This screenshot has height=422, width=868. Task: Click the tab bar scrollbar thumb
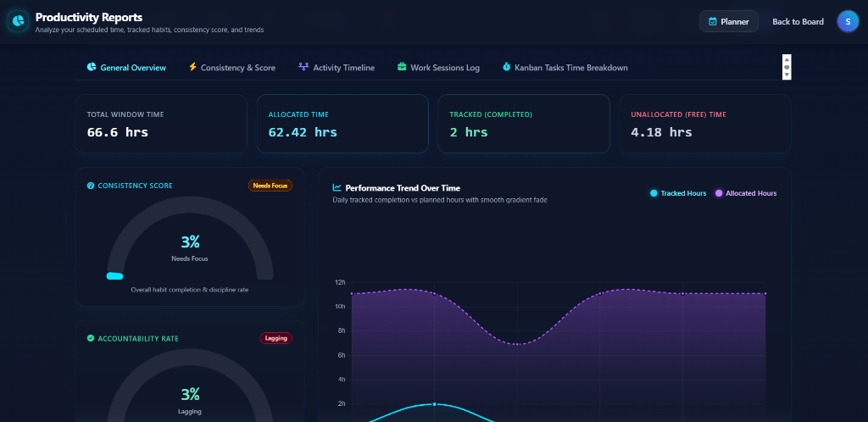pos(787,67)
